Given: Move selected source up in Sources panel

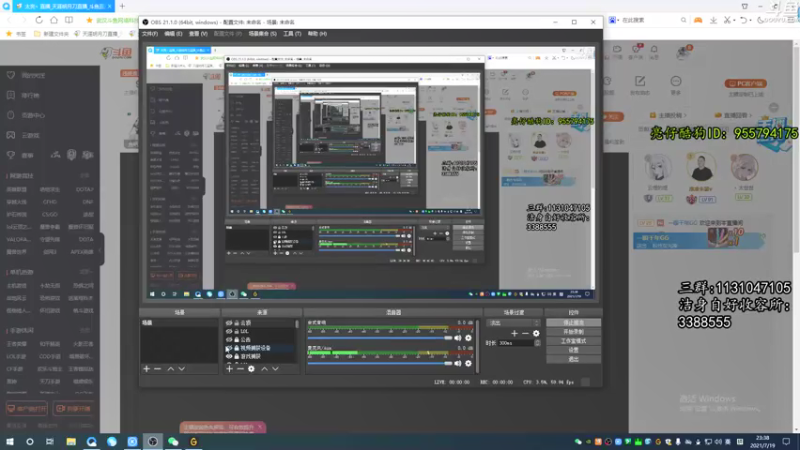Looking at the screenshot, I should point(264,368).
